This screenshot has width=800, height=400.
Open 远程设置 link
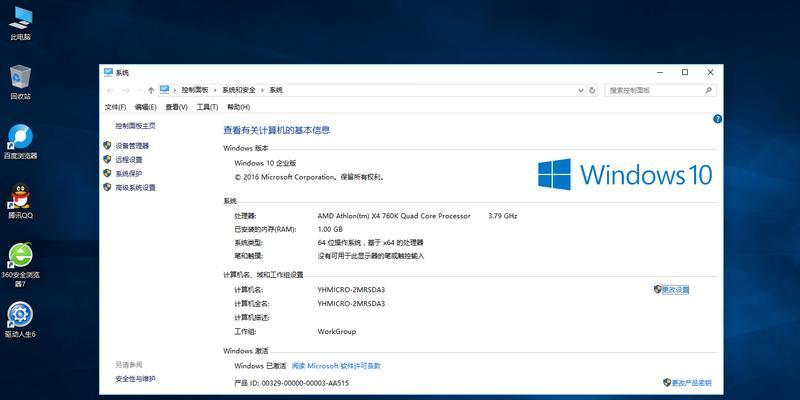129,160
